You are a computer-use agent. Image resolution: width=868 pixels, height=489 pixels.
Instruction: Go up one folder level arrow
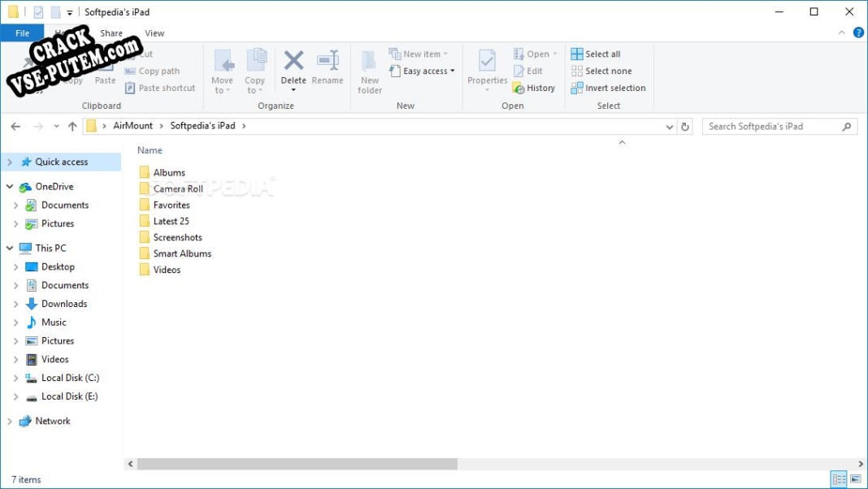click(x=72, y=127)
